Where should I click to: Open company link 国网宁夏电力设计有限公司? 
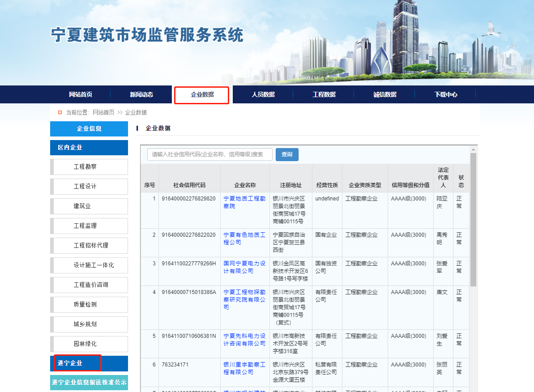click(244, 267)
